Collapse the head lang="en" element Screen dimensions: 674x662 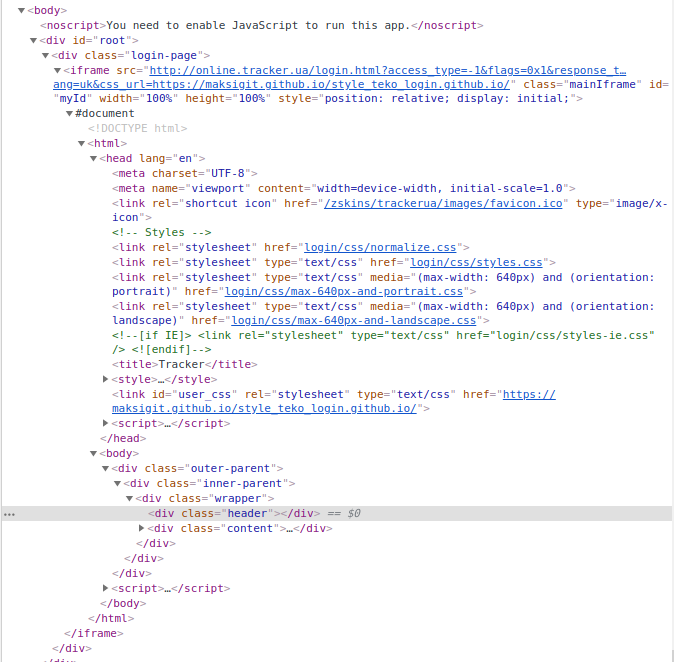(x=93, y=159)
